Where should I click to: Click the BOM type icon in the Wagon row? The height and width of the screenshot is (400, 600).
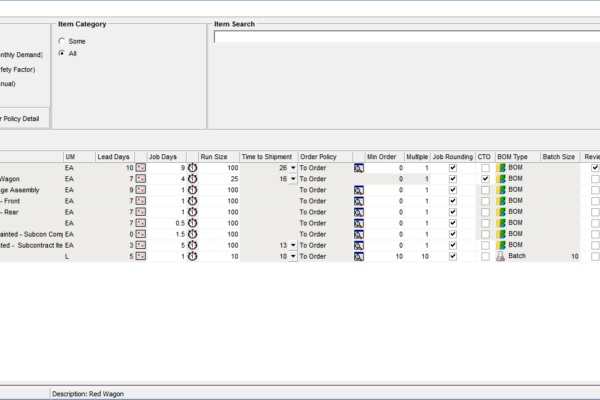[501, 179]
